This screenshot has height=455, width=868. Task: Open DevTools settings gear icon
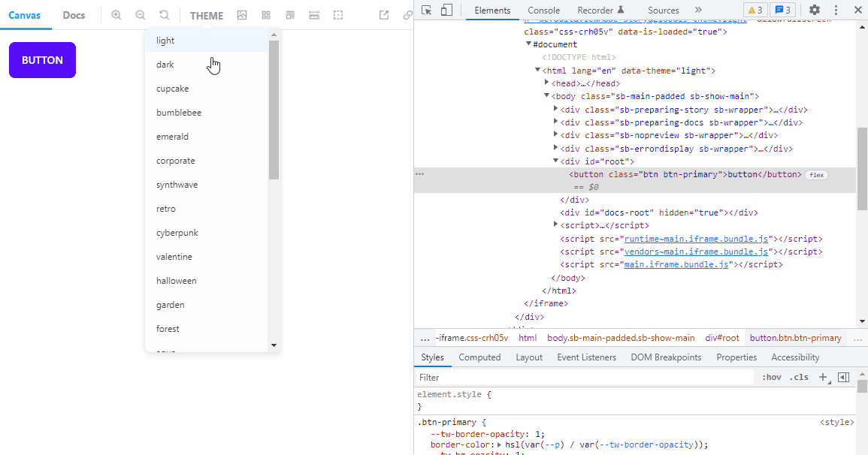[x=815, y=10]
